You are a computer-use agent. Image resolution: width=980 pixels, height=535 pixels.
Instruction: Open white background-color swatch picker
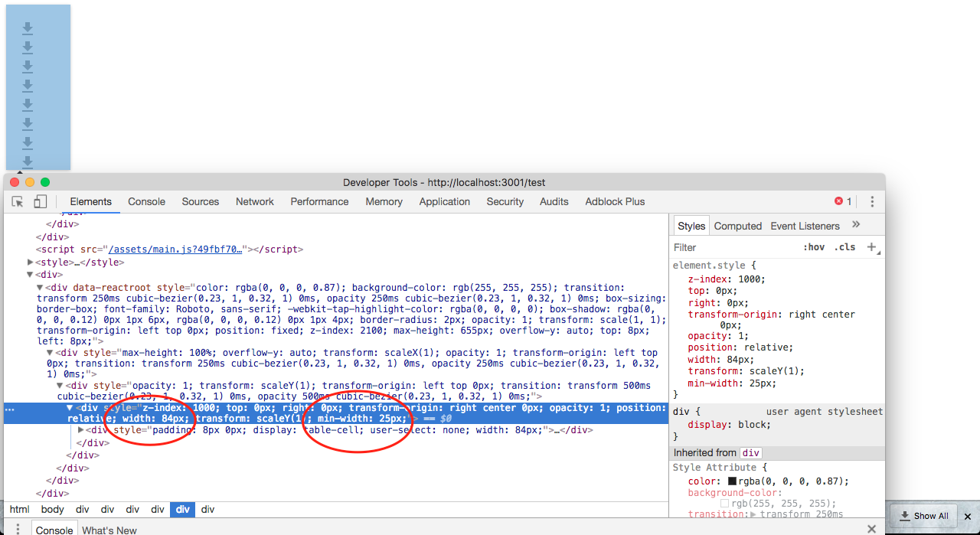(725, 504)
